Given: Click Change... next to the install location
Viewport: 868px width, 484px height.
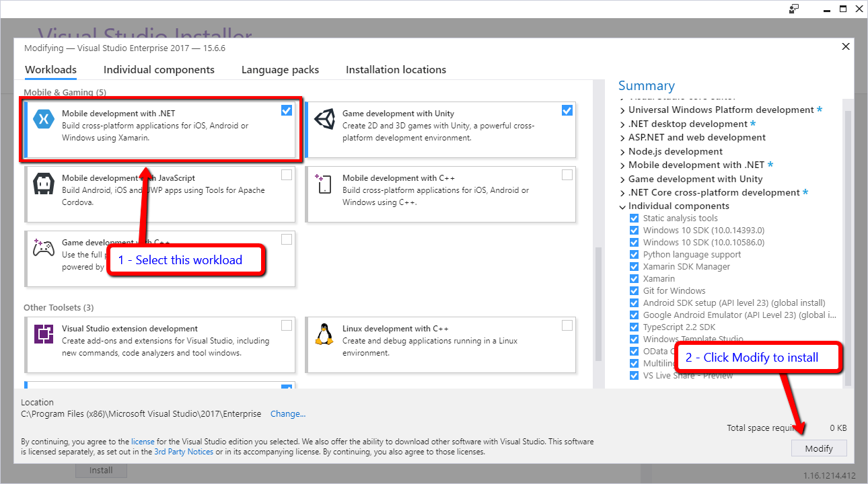Looking at the screenshot, I should (x=288, y=414).
